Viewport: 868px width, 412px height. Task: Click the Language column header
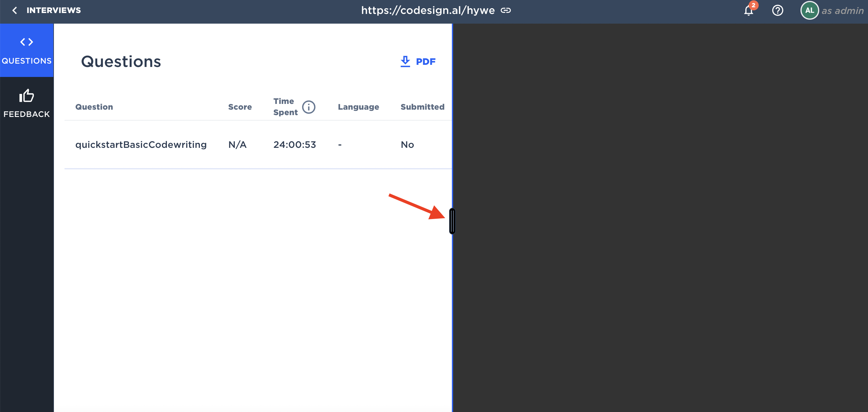[358, 107]
